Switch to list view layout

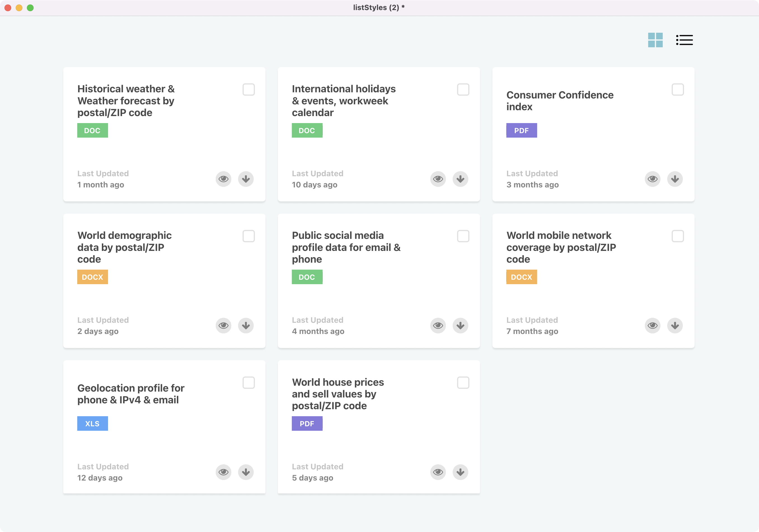pos(684,40)
